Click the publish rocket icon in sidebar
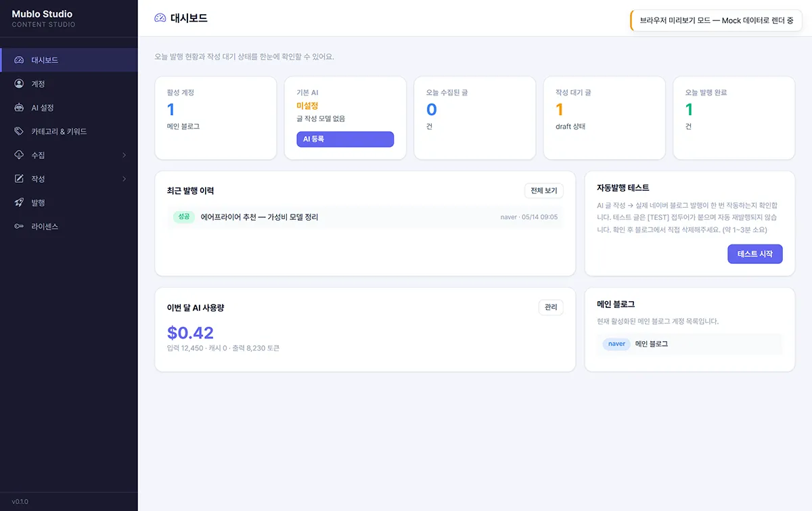The width and height of the screenshot is (812, 511). 19,202
